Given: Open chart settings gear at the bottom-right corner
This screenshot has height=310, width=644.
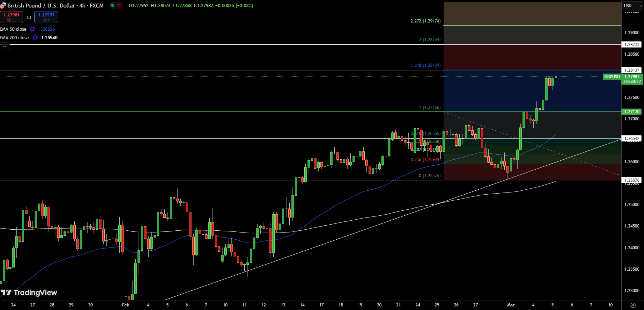Looking at the screenshot, I should point(633,305).
